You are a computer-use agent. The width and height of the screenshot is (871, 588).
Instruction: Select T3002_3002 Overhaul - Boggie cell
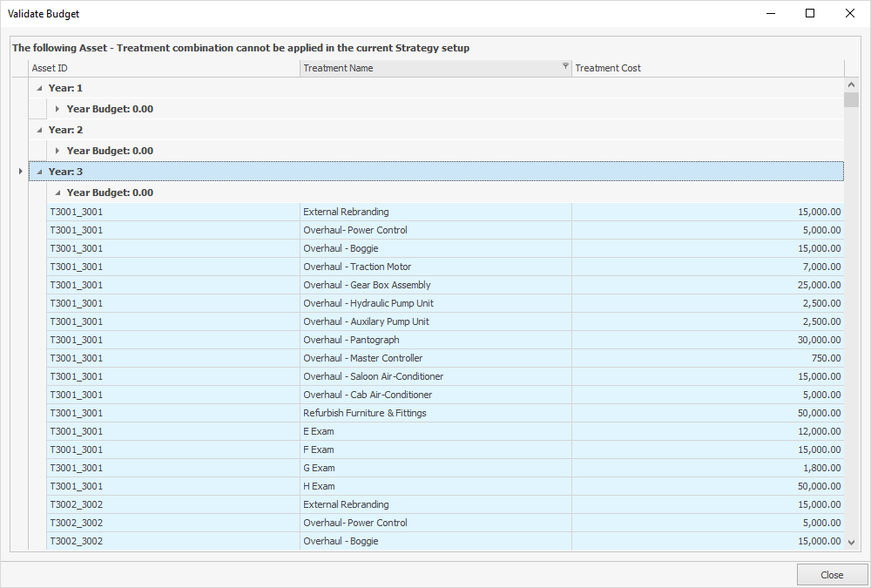[x=435, y=542]
